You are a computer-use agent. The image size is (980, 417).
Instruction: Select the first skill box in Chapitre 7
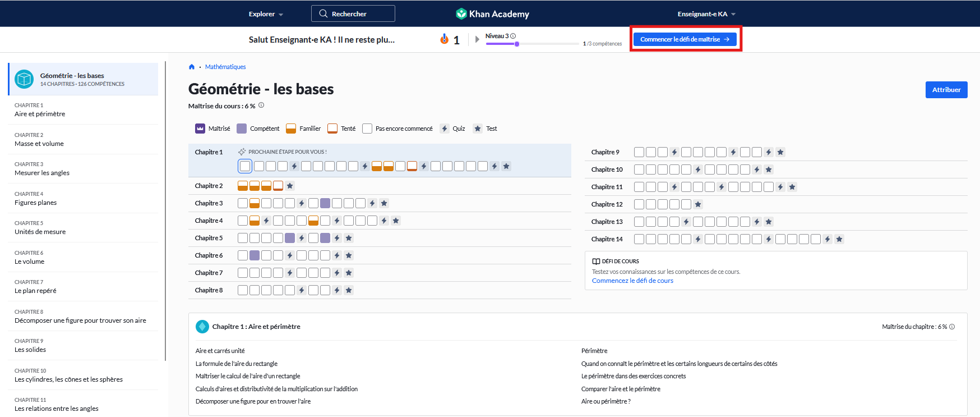(x=243, y=273)
